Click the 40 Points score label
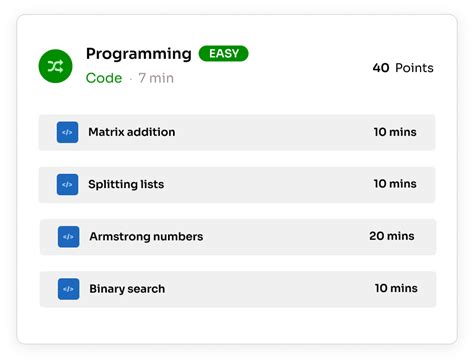474x363 pixels. 403,68
